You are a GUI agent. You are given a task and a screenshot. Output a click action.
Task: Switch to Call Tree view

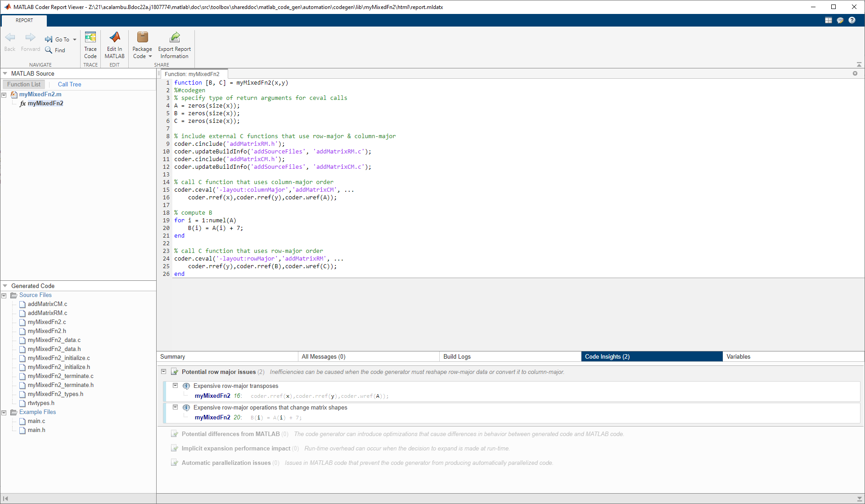click(69, 84)
